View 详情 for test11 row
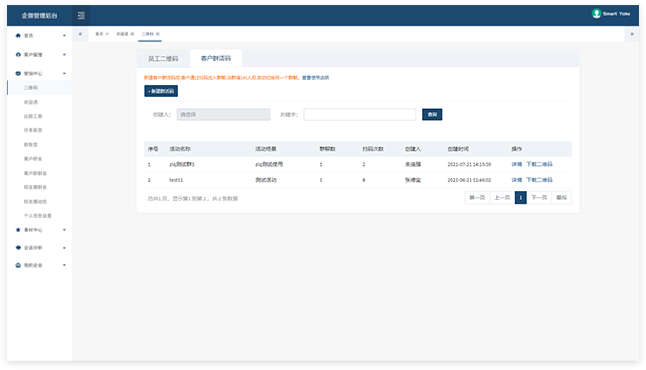The image size is (646, 370). tap(517, 180)
